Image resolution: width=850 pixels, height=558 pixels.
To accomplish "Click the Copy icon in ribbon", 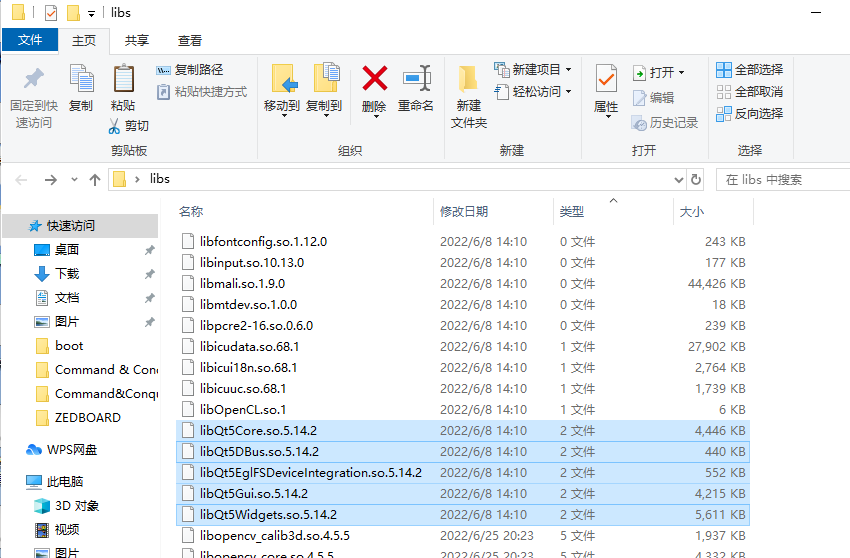I will pos(81,79).
